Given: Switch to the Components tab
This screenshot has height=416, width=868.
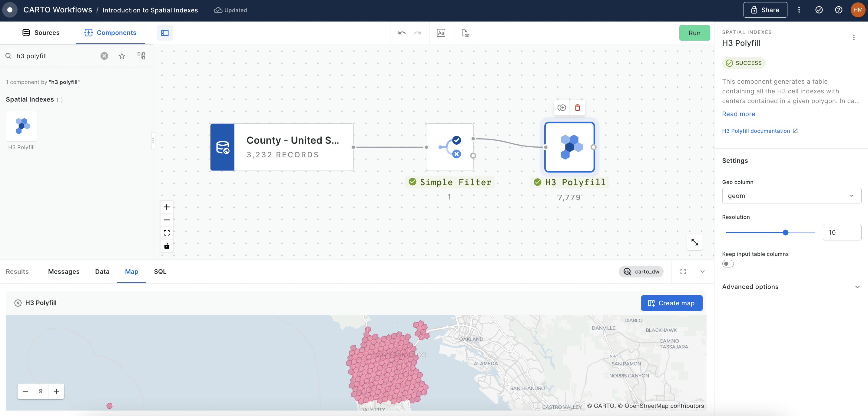Looking at the screenshot, I should pos(110,33).
